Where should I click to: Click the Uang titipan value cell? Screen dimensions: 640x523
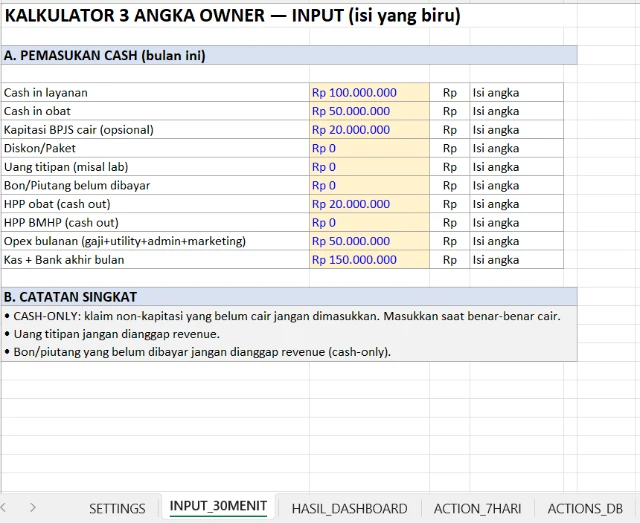pos(369,167)
